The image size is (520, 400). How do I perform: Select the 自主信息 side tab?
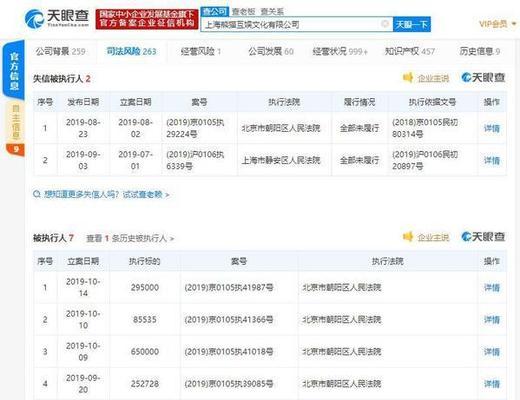(15, 122)
